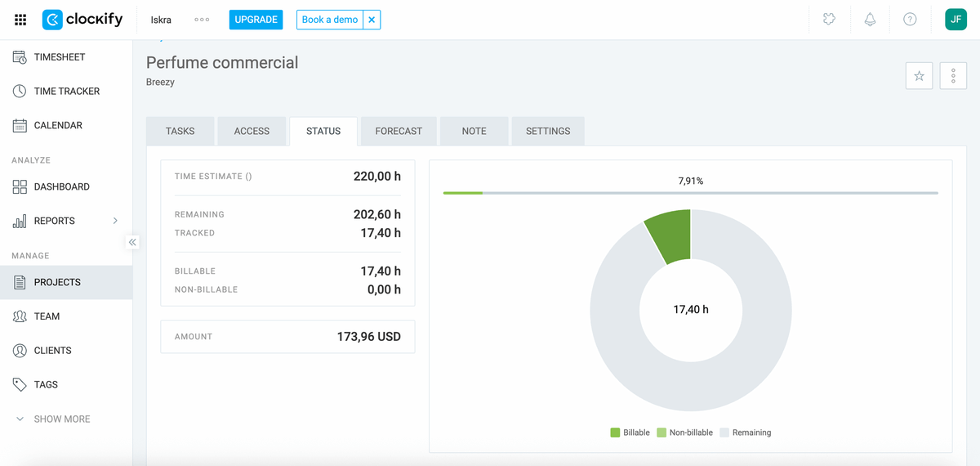Collapse the sidebar with double chevron
980x466 pixels.
[132, 242]
